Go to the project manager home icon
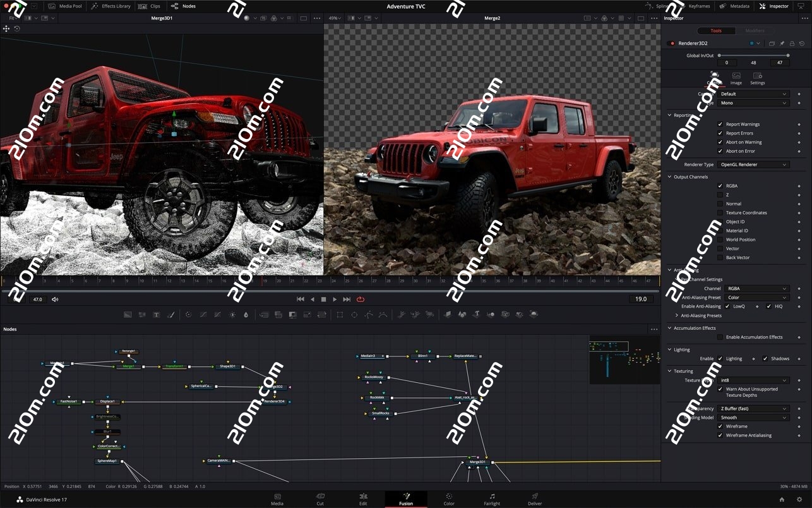The width and height of the screenshot is (812, 508). pyautogui.click(x=782, y=500)
